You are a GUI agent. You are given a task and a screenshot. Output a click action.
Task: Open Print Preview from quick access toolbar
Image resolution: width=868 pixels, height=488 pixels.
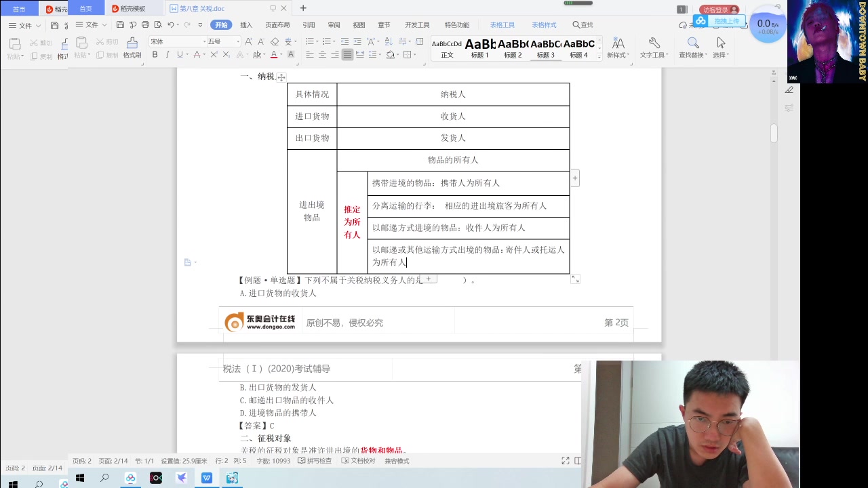click(158, 25)
